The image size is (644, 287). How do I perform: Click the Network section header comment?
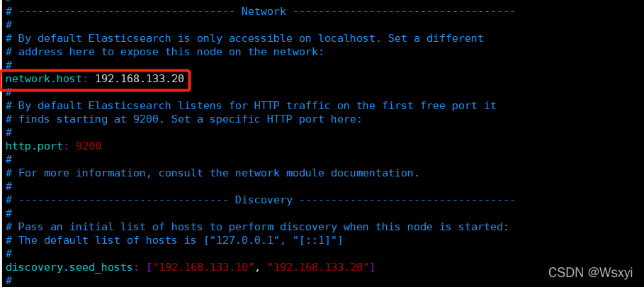coord(264,11)
